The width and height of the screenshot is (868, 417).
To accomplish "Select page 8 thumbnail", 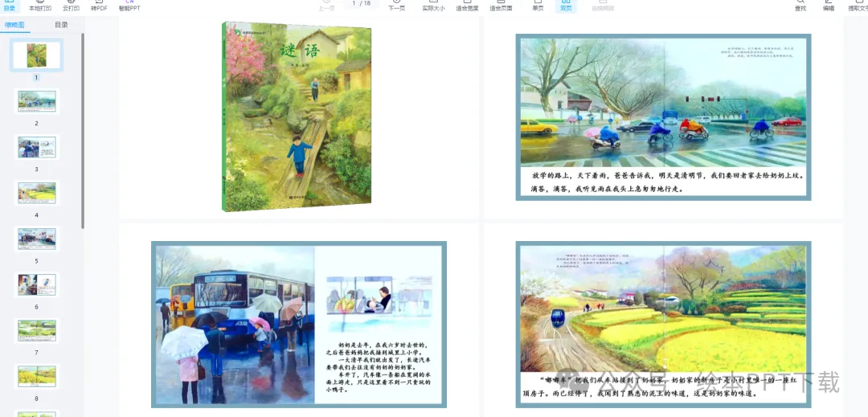I will pyautogui.click(x=36, y=376).
